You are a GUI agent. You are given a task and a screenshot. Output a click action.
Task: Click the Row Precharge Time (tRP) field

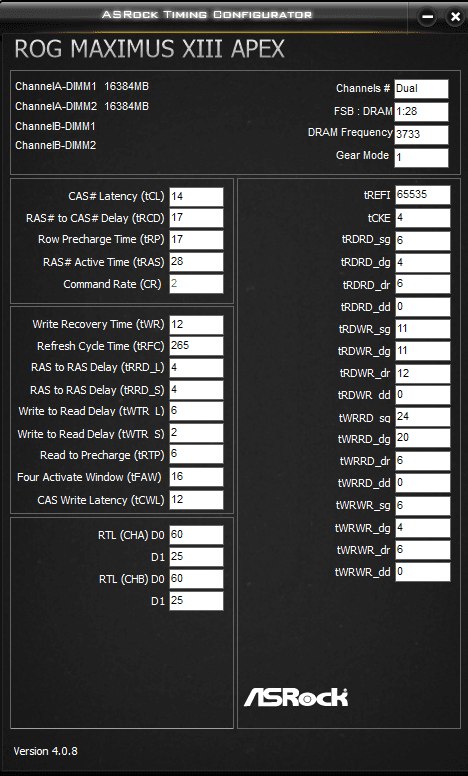(196, 240)
